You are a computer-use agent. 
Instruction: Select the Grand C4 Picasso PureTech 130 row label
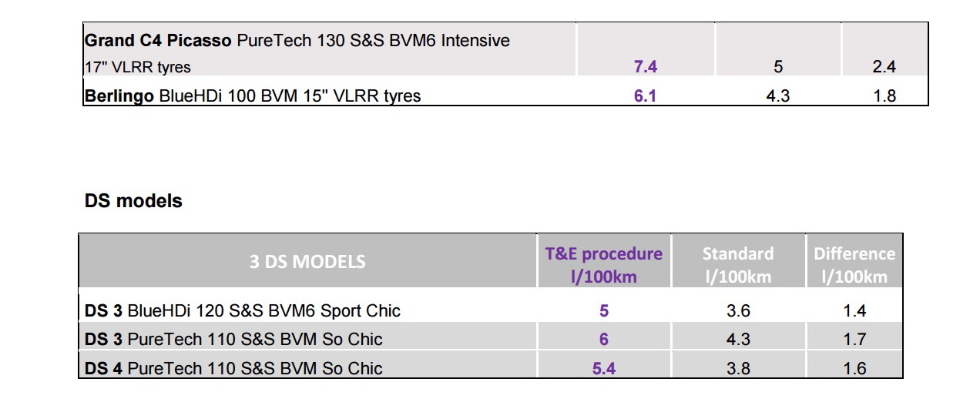(x=297, y=40)
